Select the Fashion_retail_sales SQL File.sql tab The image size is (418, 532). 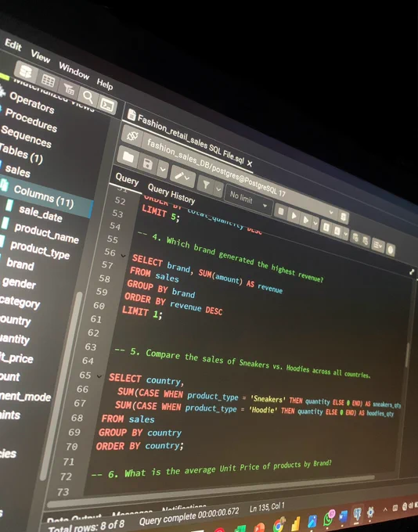coord(190,138)
